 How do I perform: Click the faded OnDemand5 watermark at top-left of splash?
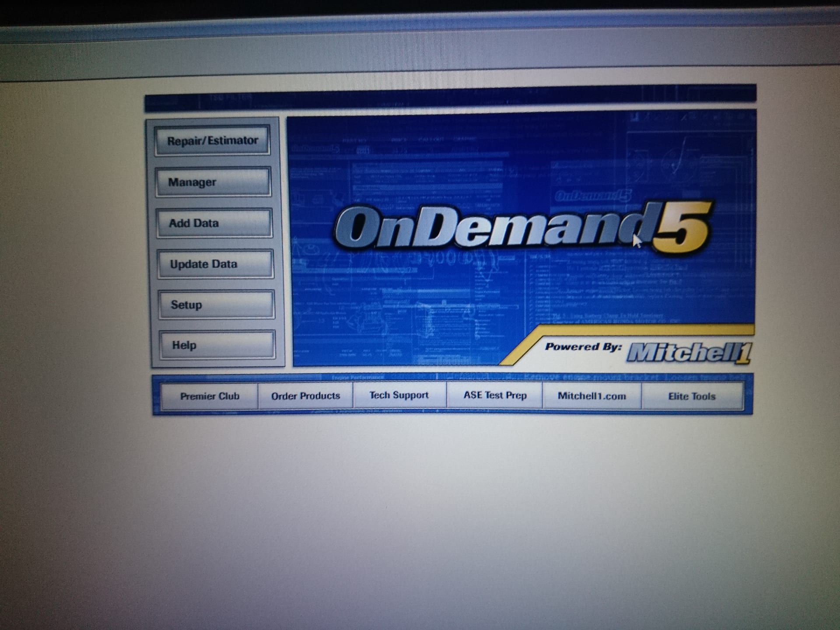pyautogui.click(x=315, y=149)
